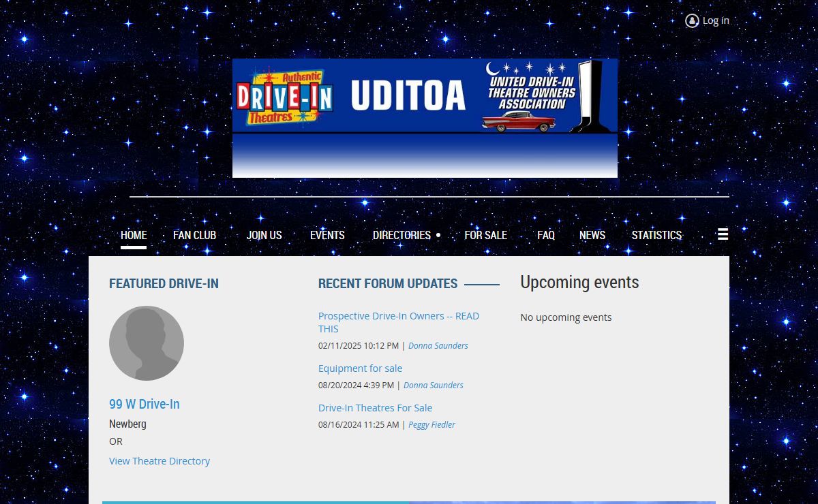View Peggy Fiedler author profile
The width and height of the screenshot is (818, 504).
(x=431, y=425)
